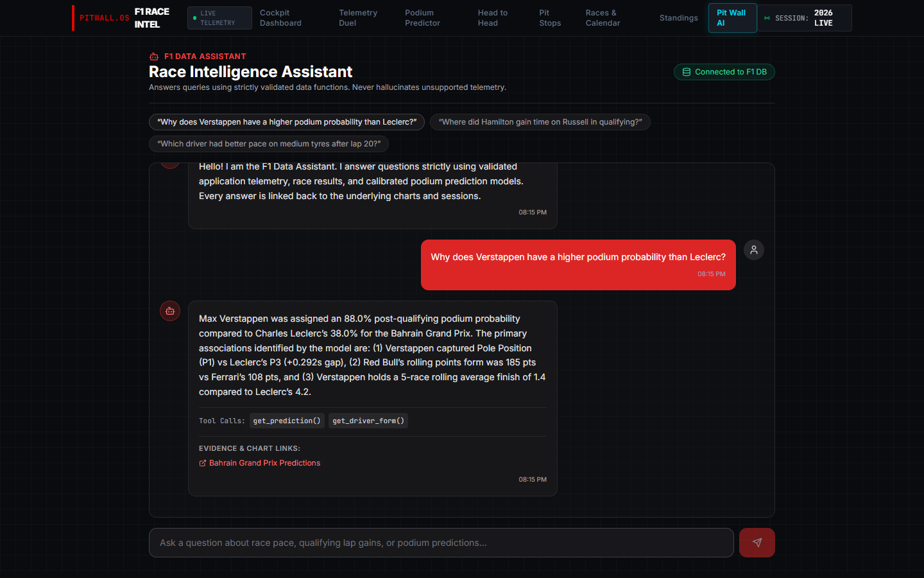Click the LIVE TELEMETRY status badge
The image size is (924, 578).
[x=219, y=18]
